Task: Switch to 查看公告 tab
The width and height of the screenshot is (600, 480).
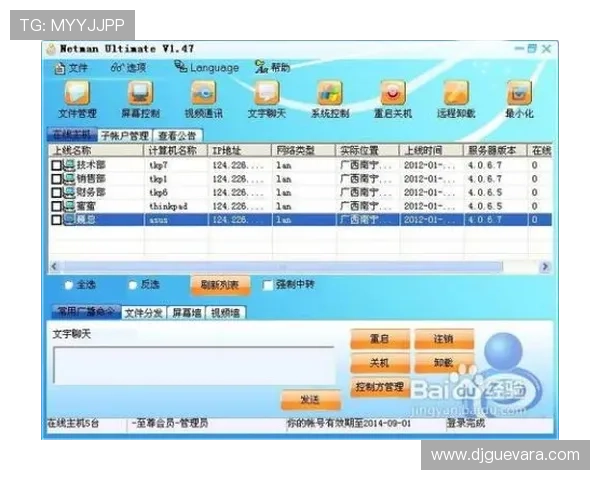Action: 177,136
